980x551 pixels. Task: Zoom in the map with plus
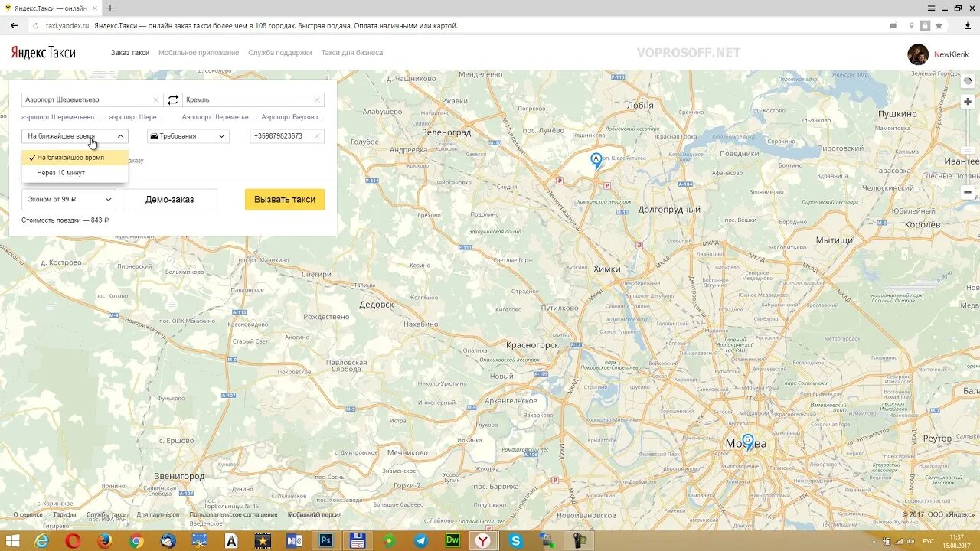(x=968, y=102)
